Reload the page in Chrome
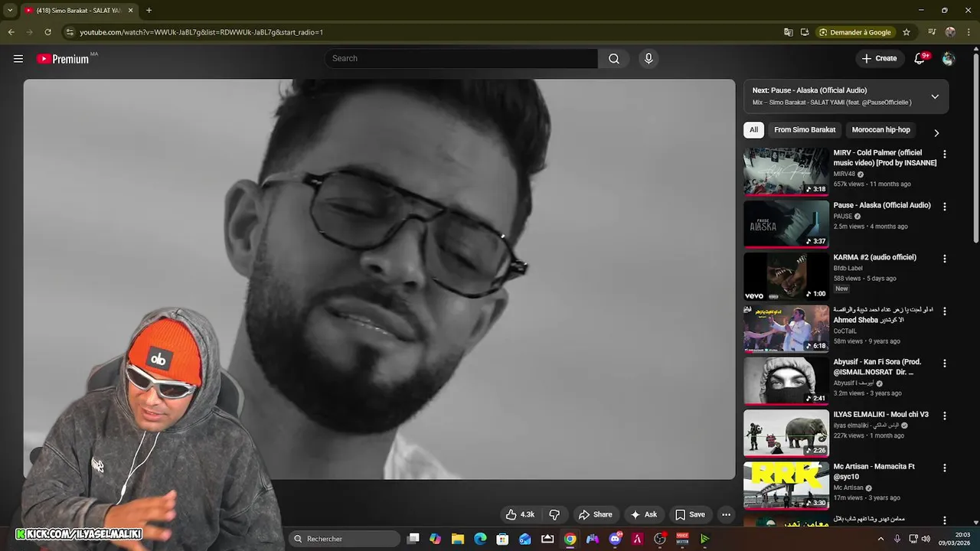This screenshot has width=980, height=551. [x=47, y=32]
